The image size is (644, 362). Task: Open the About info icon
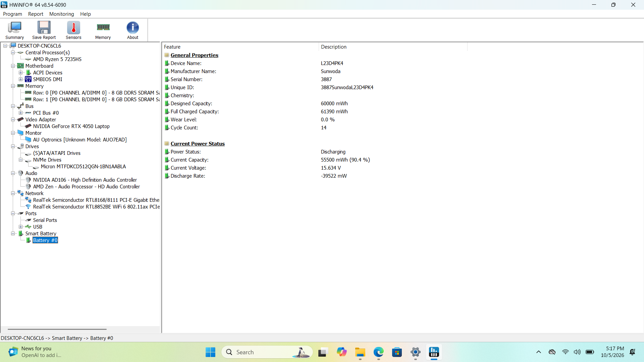[x=132, y=30]
